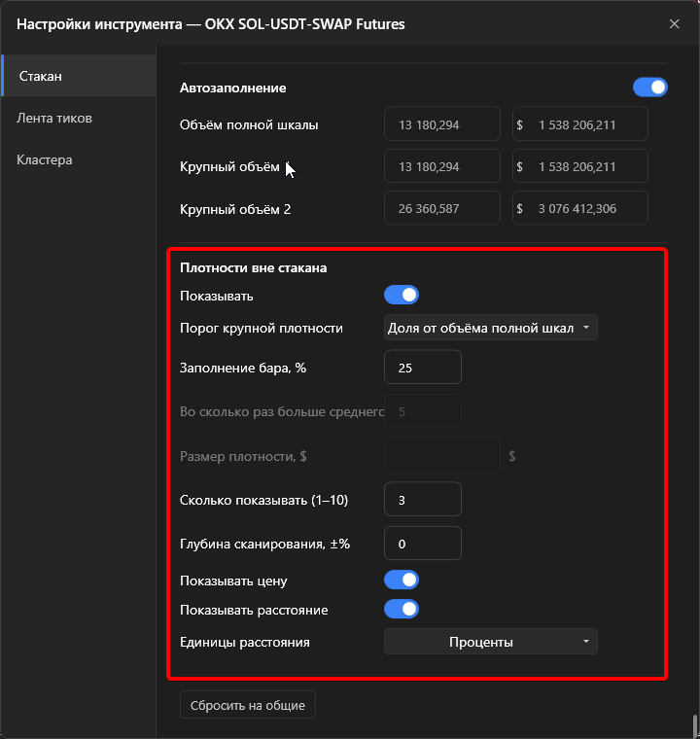
Task: Toggle the Автозаполнение switch
Action: click(650, 88)
